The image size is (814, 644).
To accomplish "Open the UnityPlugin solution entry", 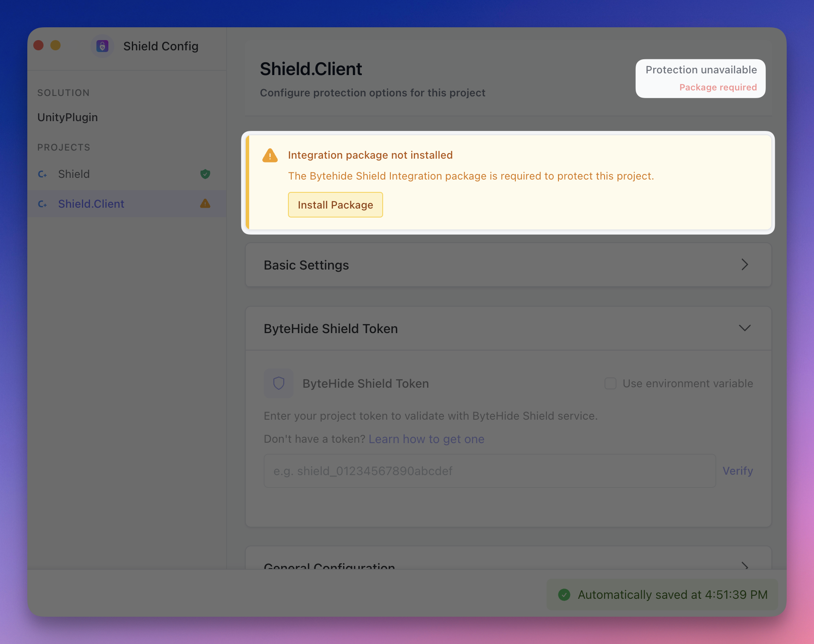I will 67,117.
